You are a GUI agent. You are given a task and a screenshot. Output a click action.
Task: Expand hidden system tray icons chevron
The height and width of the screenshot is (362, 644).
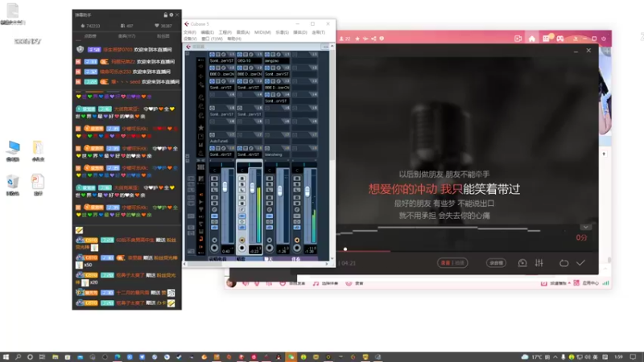[555, 357]
